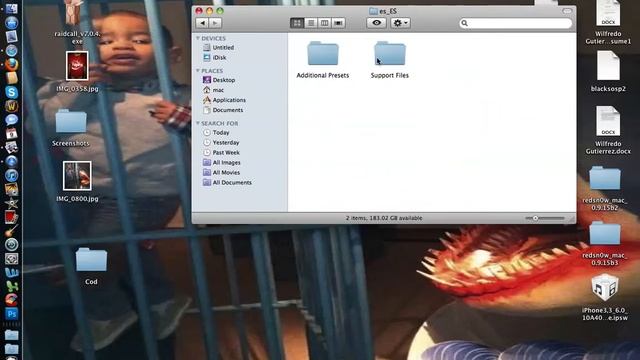The image size is (640, 360).
Task: Select the Today saved search
Action: [216, 133]
